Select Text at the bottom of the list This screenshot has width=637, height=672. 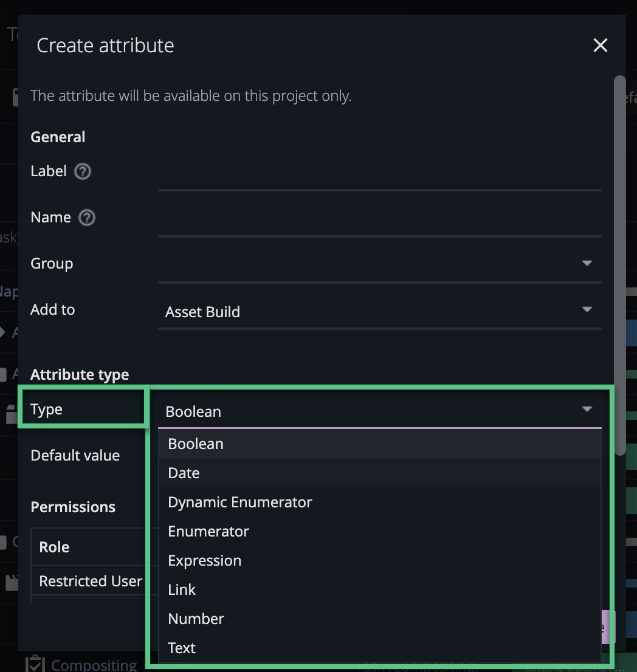point(181,648)
